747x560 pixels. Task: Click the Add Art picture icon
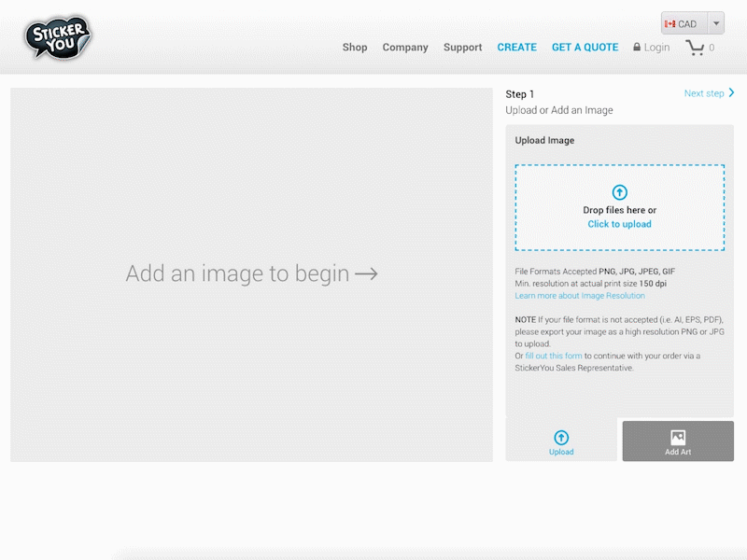coord(678,434)
